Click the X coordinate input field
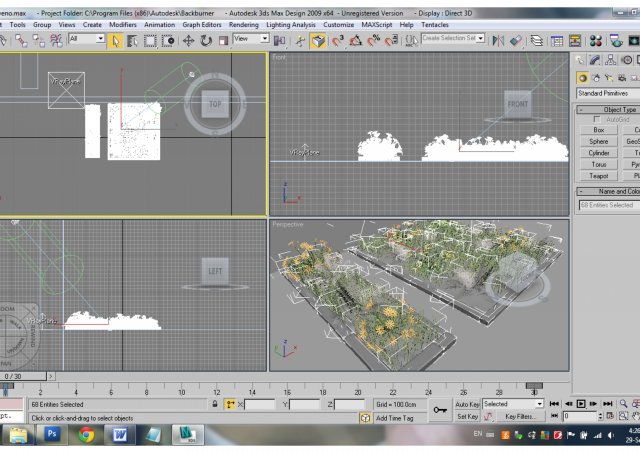This screenshot has height=453, width=640. (259, 404)
